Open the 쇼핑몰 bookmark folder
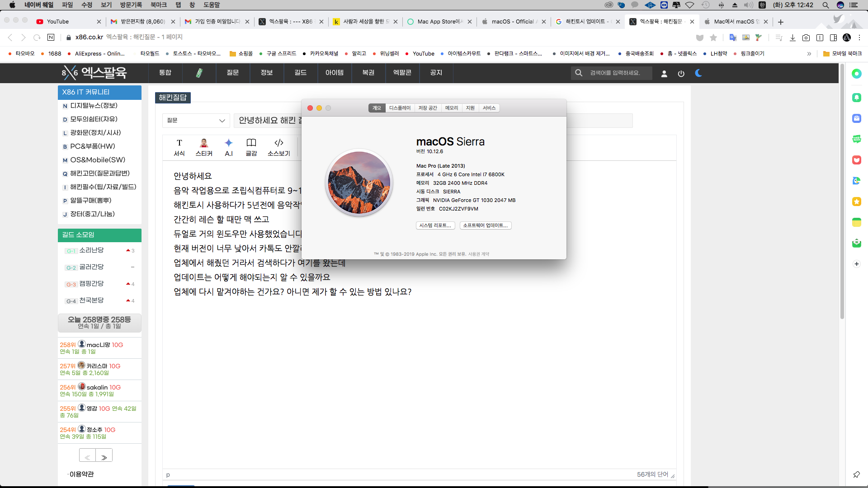 tap(241, 53)
